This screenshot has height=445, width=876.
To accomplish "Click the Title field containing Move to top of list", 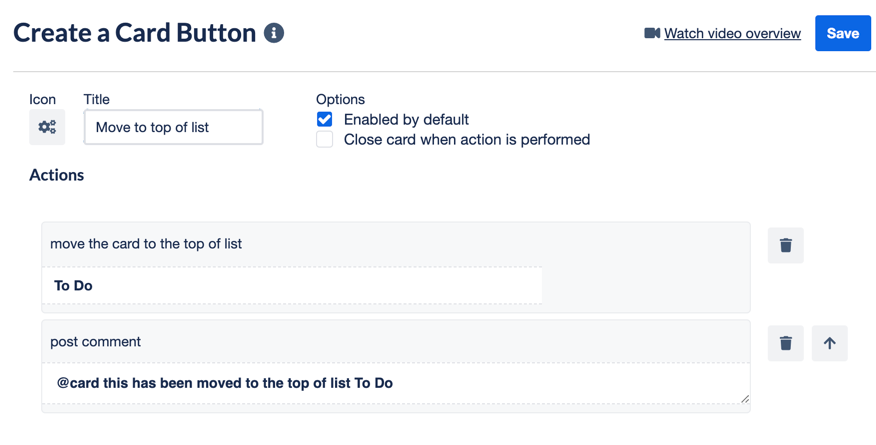I will click(173, 127).
